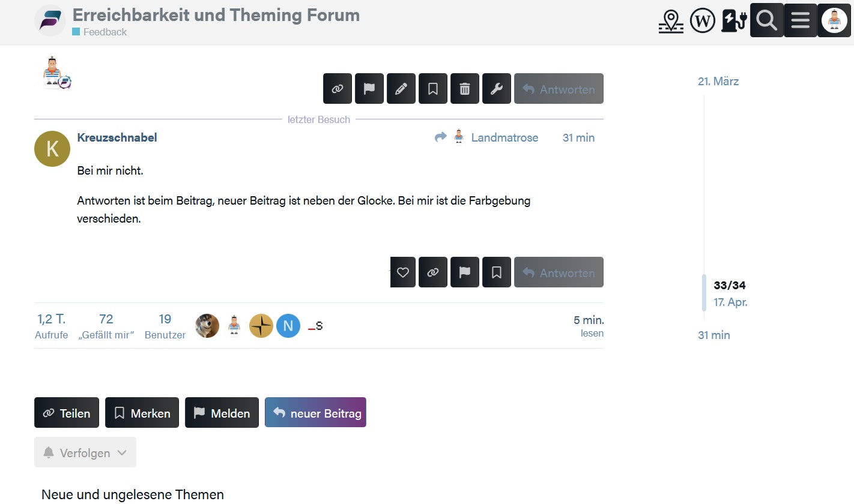Open the search magnifier icon in header
Image resolution: width=854 pixels, height=504 pixels.
coord(767,20)
